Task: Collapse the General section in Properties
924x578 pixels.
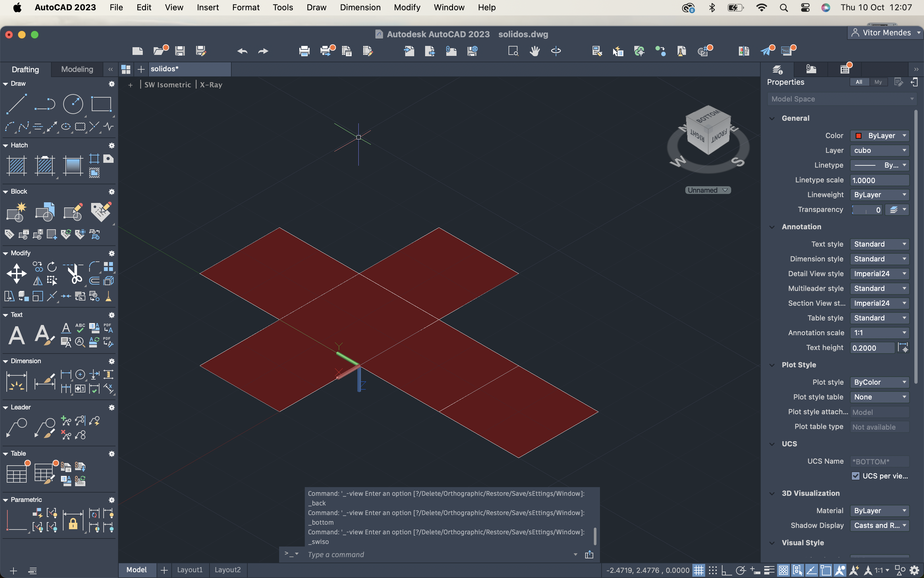Action: [x=772, y=118]
